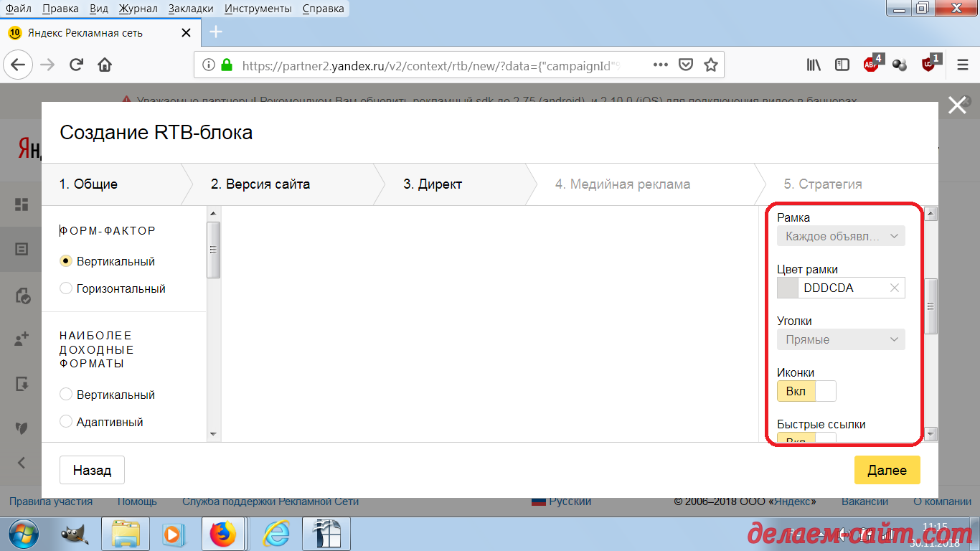
Task: Go back with the browser back arrow
Action: click(x=17, y=65)
